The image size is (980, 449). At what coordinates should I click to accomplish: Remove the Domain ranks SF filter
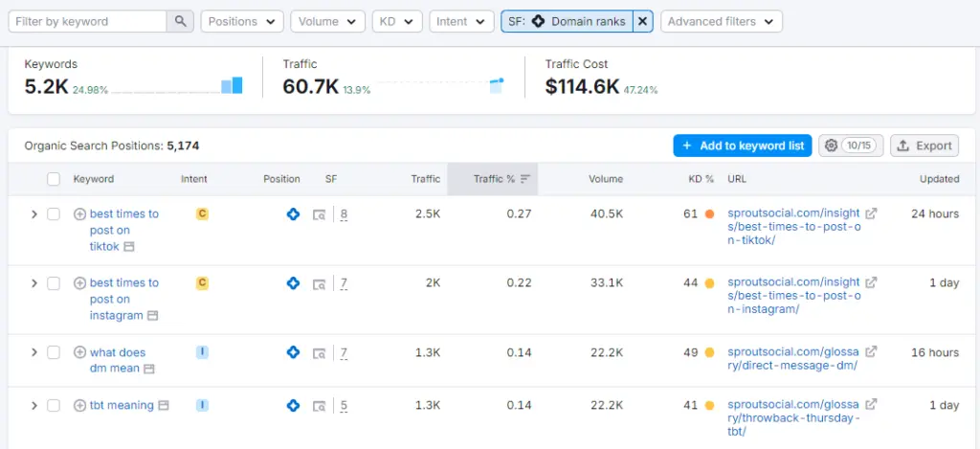(643, 21)
